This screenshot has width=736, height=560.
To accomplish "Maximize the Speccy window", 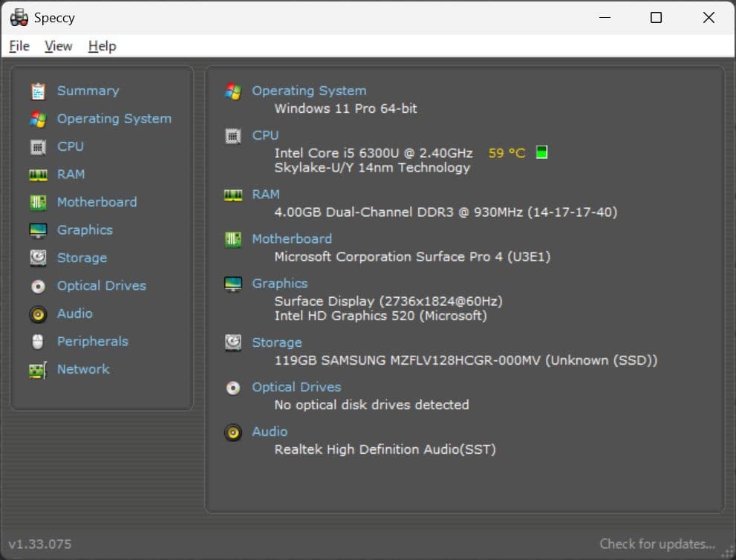I will pos(657,18).
